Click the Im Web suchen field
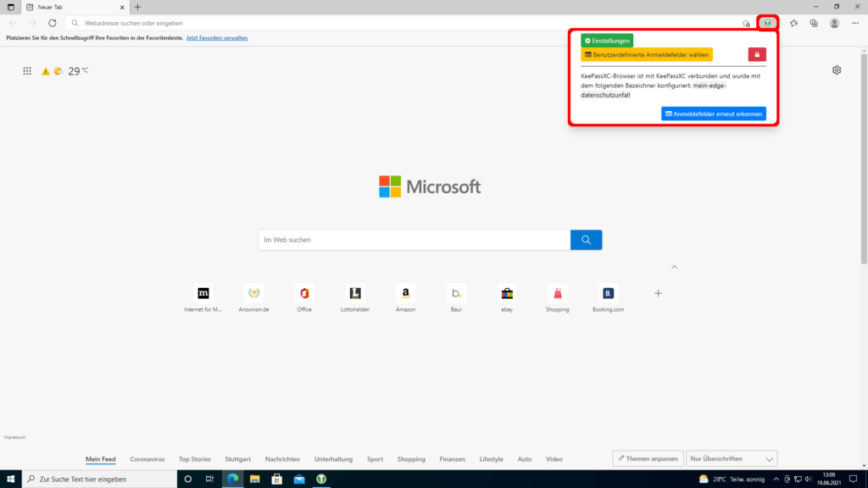868x488 pixels. (415, 240)
